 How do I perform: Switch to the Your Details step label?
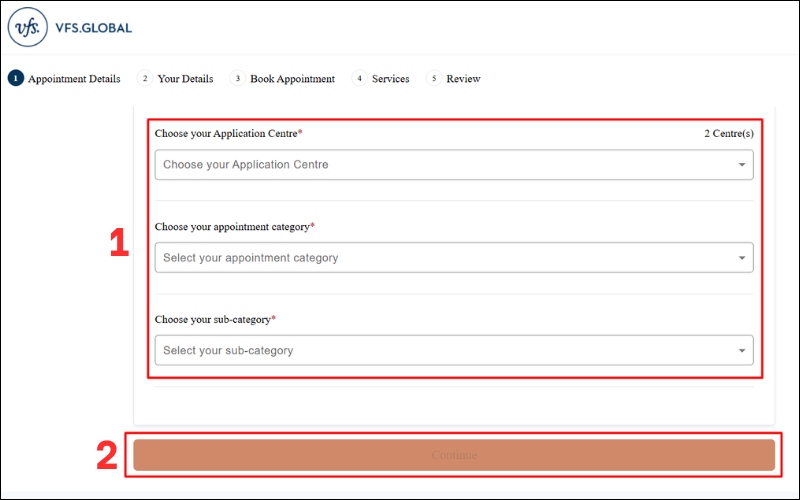click(x=185, y=79)
